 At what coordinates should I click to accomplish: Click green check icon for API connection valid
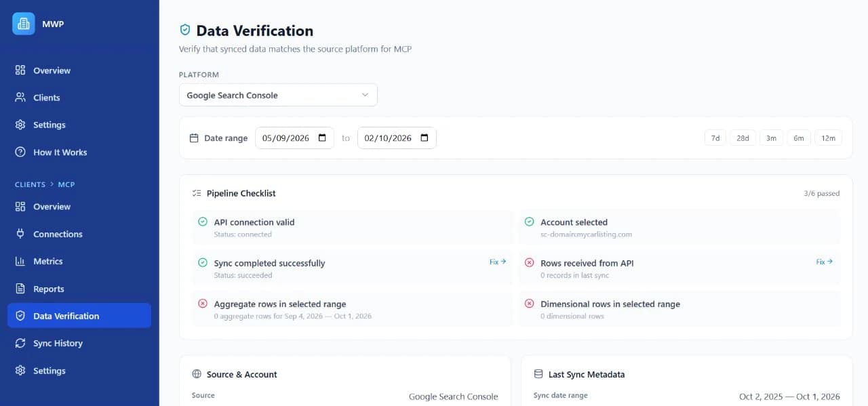pos(203,222)
